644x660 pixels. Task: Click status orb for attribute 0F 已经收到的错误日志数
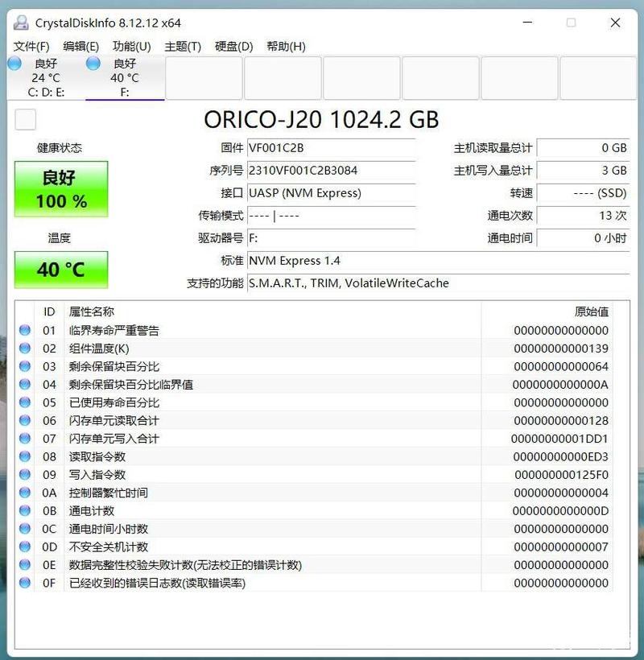click(x=25, y=583)
